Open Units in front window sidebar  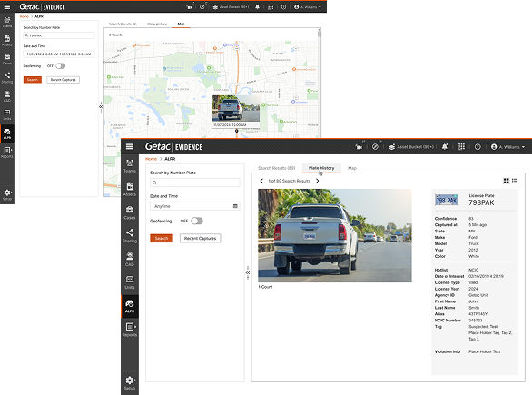(130, 282)
